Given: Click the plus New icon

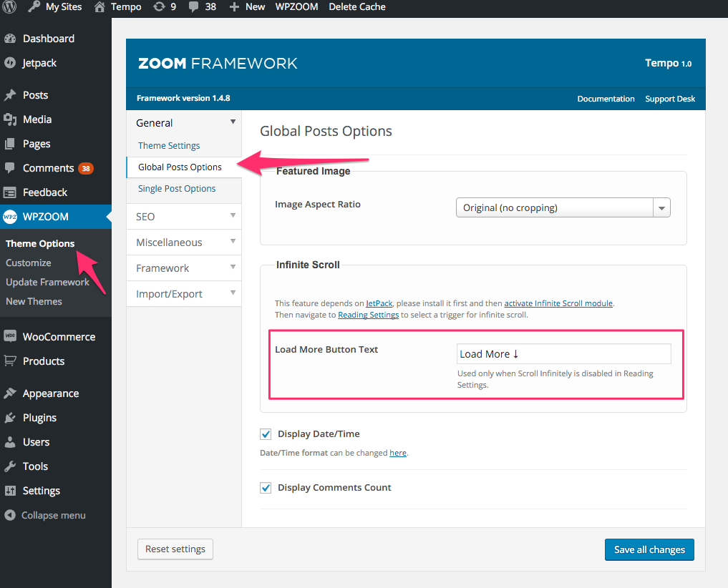Looking at the screenshot, I should tap(235, 7).
